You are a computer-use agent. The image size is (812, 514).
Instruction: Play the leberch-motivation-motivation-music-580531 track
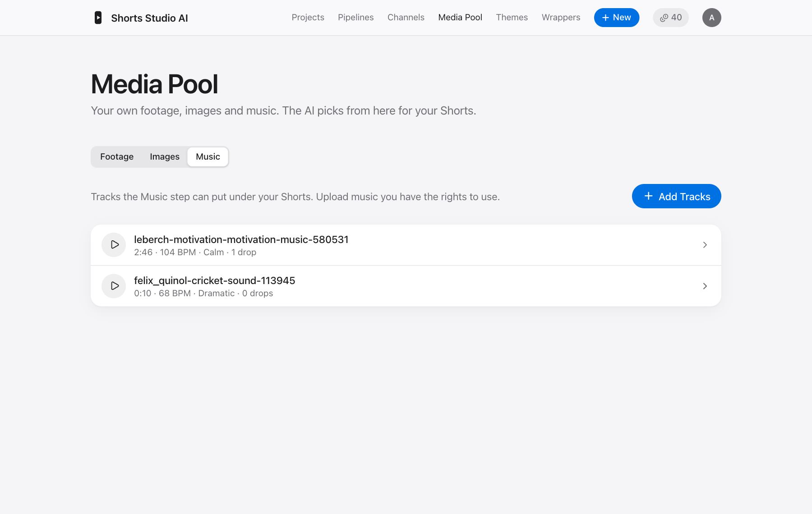[114, 245]
